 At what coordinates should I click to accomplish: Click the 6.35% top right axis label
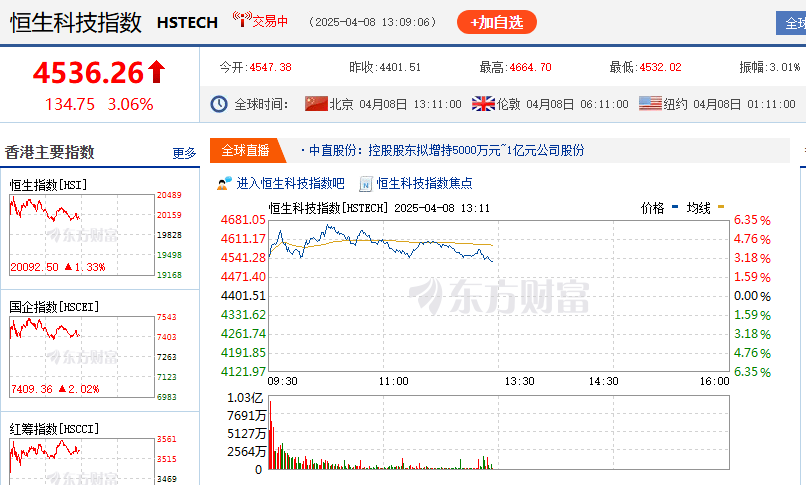click(752, 220)
